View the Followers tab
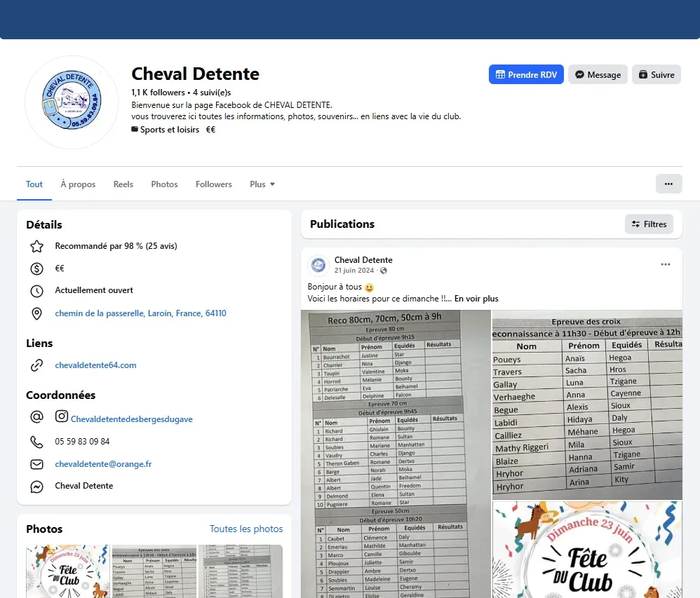This screenshot has height=598, width=700. (214, 184)
